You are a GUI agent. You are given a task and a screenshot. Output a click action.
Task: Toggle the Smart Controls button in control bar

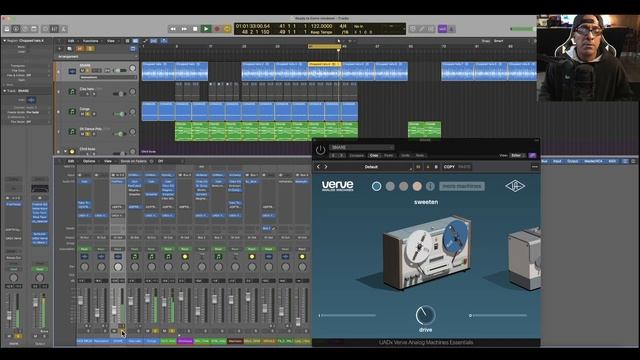pyautogui.click(x=45, y=29)
